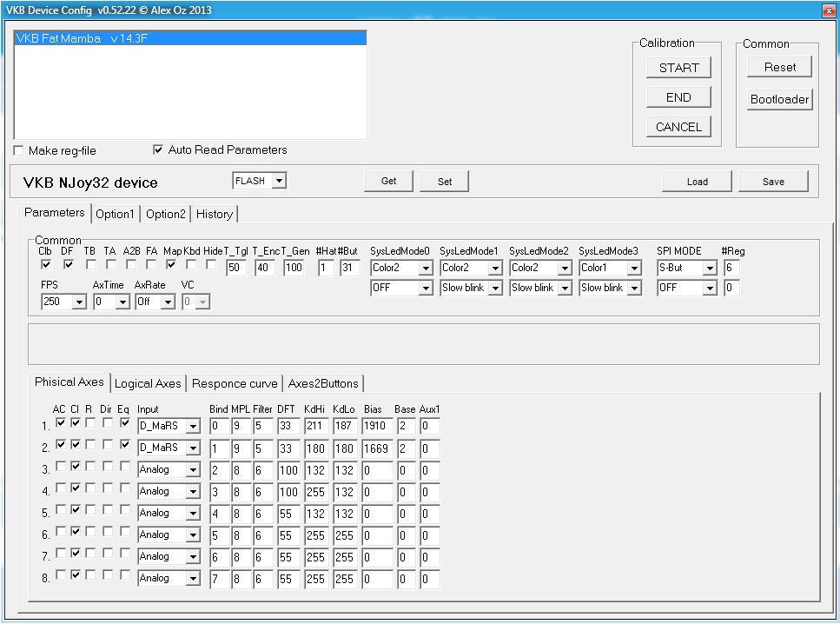840x624 pixels.
Task: Click axis 1 Bias field 1910
Action: (377, 426)
